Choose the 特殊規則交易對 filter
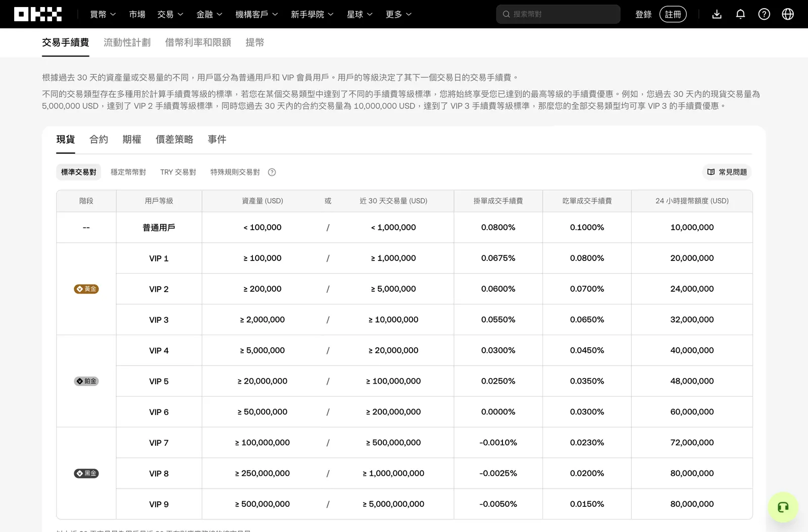Screen dimensions: 808x532 (235, 172)
